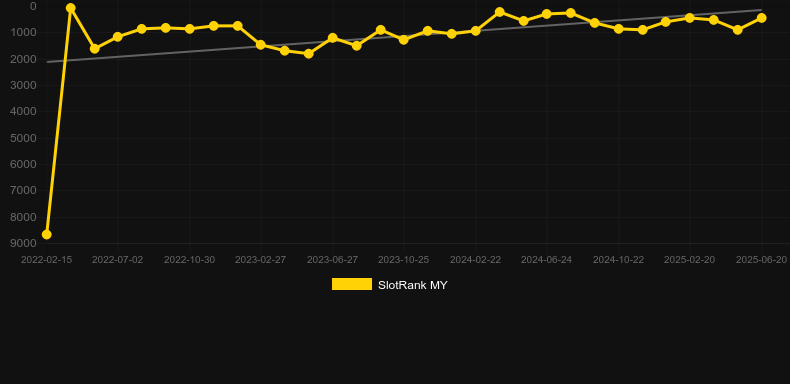Click the 5000 y-axis label
790x384 pixels.
[x=24, y=138]
